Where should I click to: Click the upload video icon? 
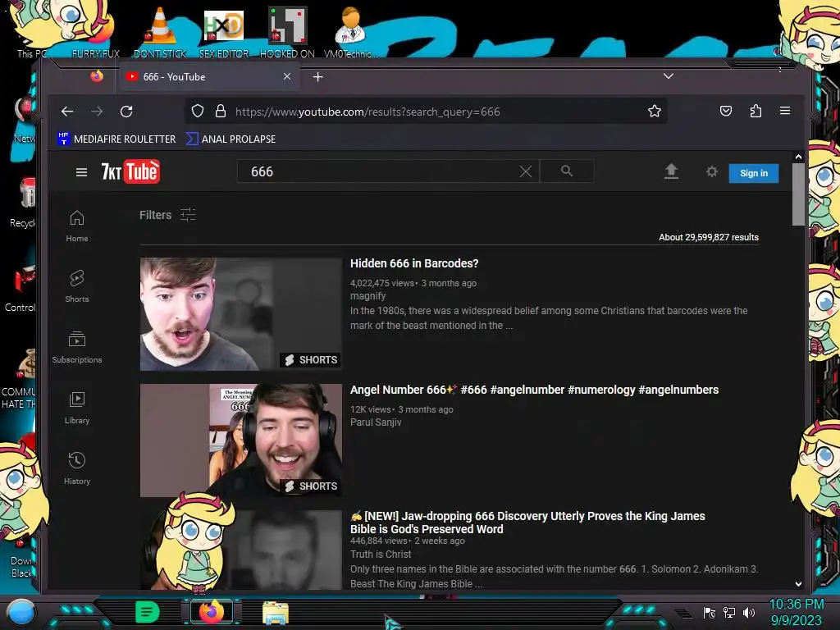point(671,171)
